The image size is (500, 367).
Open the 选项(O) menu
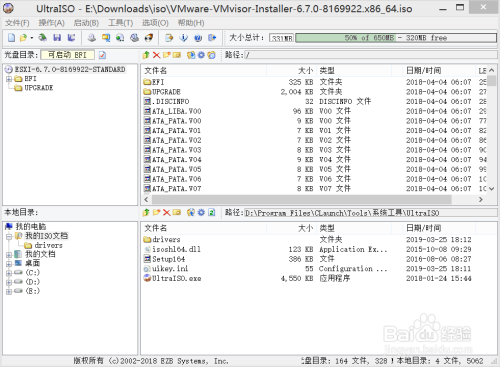[x=155, y=23]
